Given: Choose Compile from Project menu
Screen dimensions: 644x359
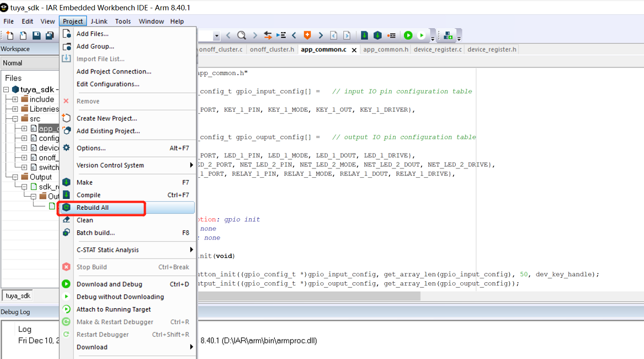Looking at the screenshot, I should (127, 195).
